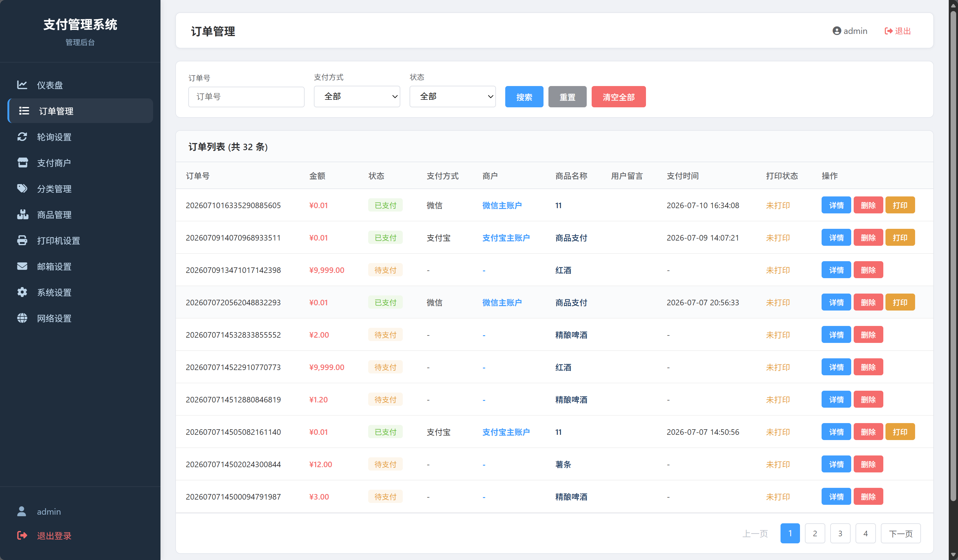Image resolution: width=958 pixels, height=560 pixels.
Task: Click 详情 for order 202607101633529088​5605
Action: [x=836, y=205]
